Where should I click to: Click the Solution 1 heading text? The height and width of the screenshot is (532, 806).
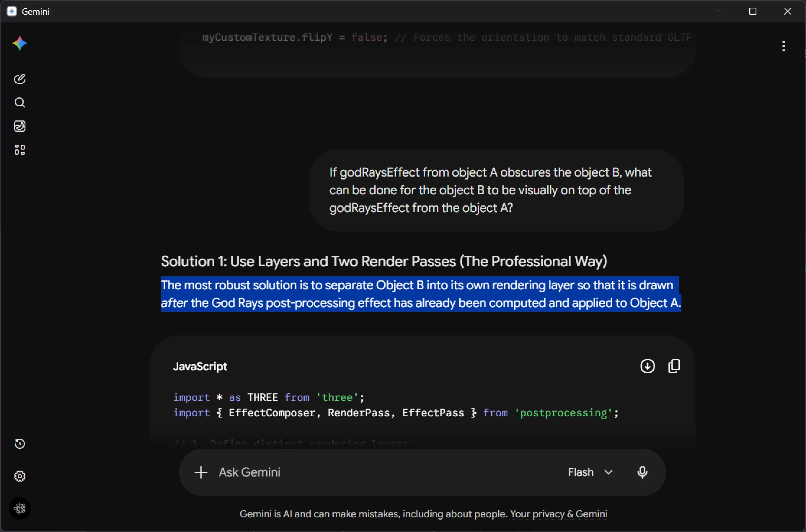pos(384,261)
